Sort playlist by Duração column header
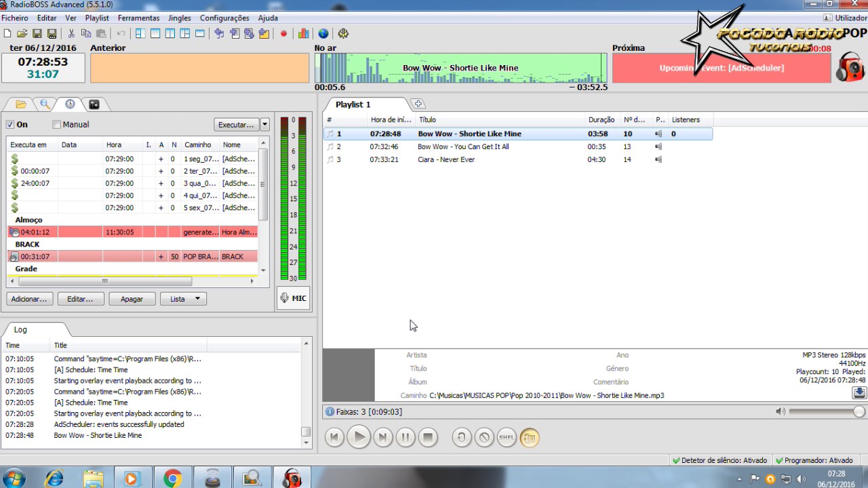Viewport: 868px width, 488px height. click(x=602, y=120)
